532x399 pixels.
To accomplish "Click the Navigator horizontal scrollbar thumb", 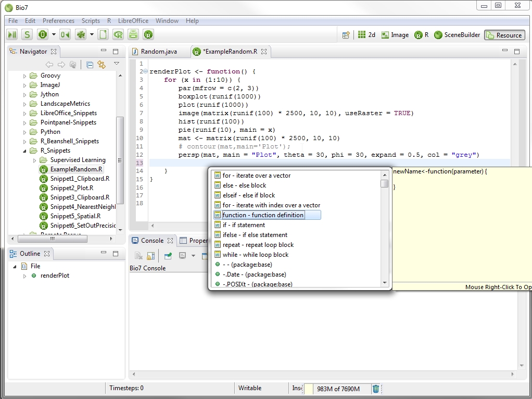I will 53,239.
